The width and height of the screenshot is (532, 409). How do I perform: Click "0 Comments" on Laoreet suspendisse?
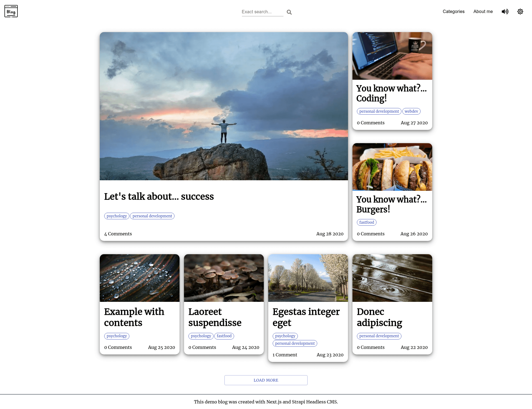[x=202, y=347]
